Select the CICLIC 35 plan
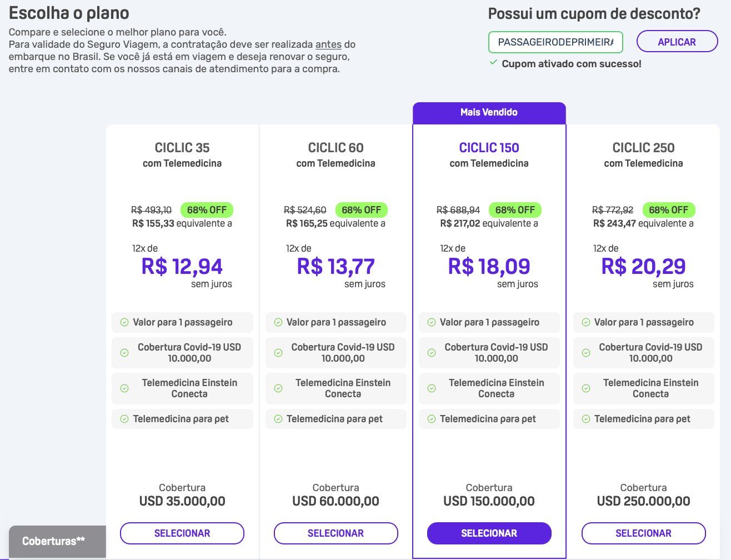 pyautogui.click(x=182, y=533)
